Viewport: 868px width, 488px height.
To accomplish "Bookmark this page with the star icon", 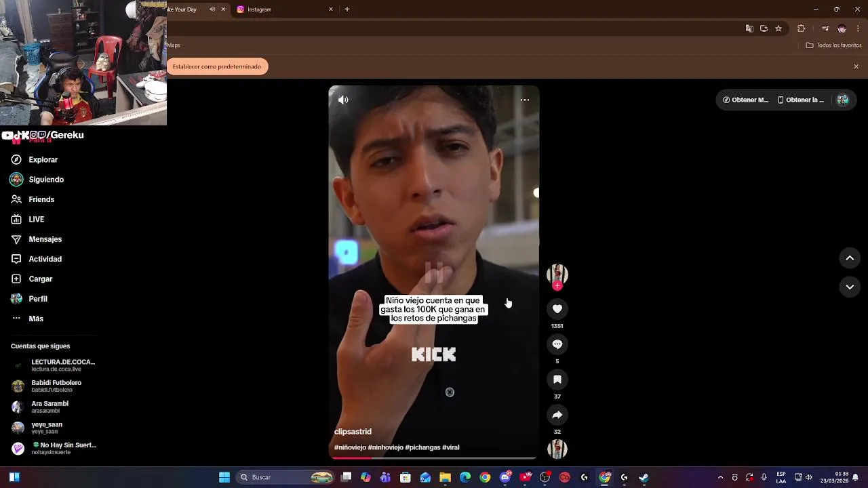I will coord(778,28).
